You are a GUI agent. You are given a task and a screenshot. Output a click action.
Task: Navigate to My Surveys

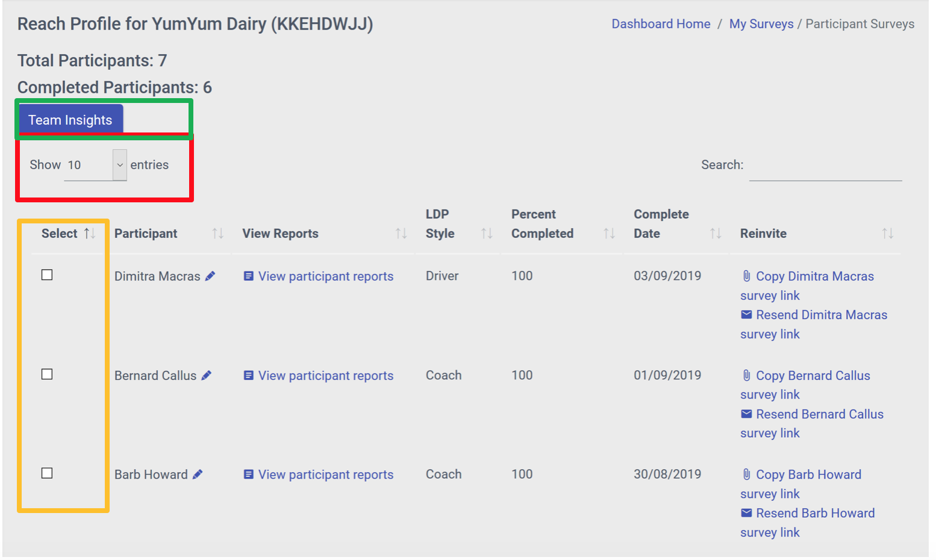pyautogui.click(x=761, y=23)
